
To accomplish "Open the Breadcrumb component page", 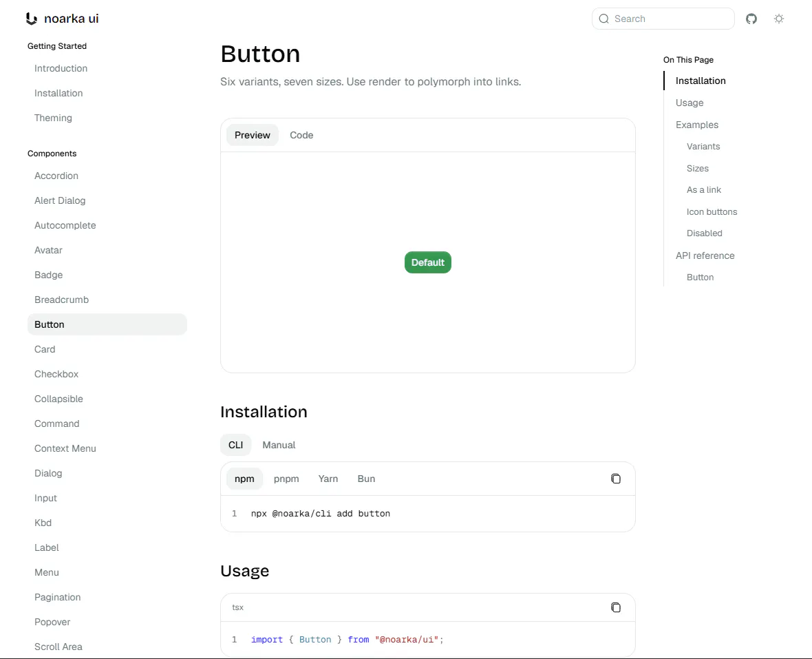I will 62,300.
